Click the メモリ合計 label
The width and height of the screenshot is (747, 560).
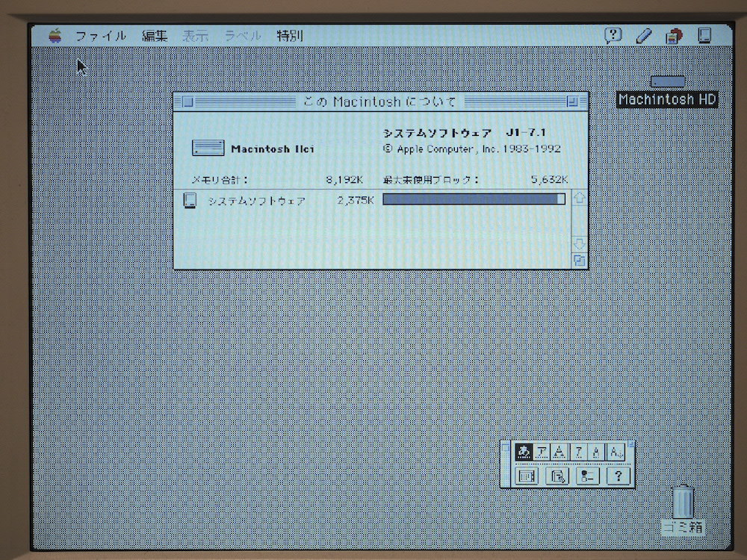pyautogui.click(x=219, y=179)
